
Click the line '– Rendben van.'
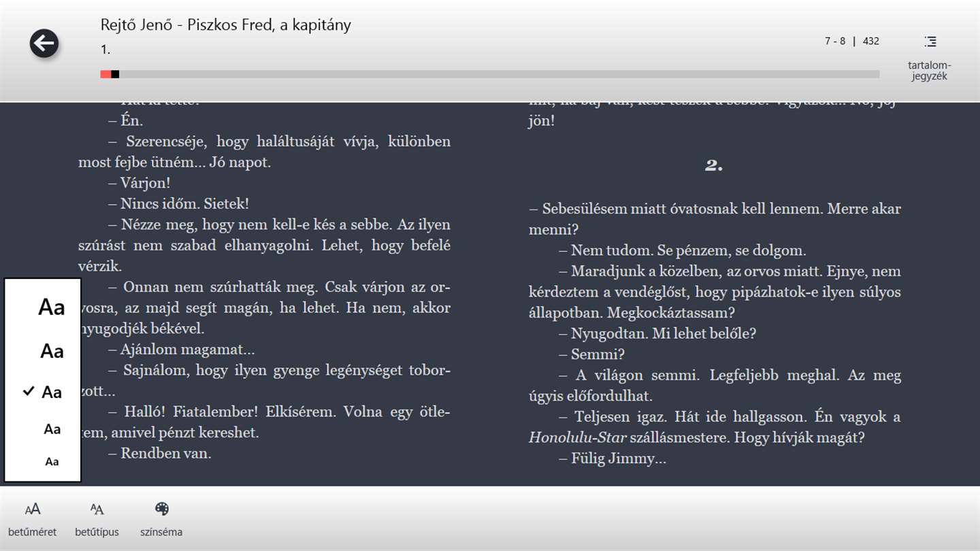click(x=159, y=453)
